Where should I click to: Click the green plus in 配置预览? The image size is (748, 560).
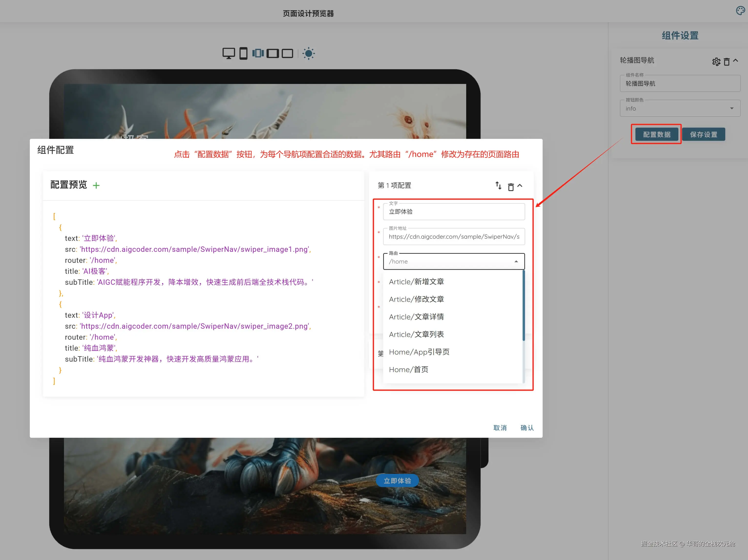coord(96,185)
